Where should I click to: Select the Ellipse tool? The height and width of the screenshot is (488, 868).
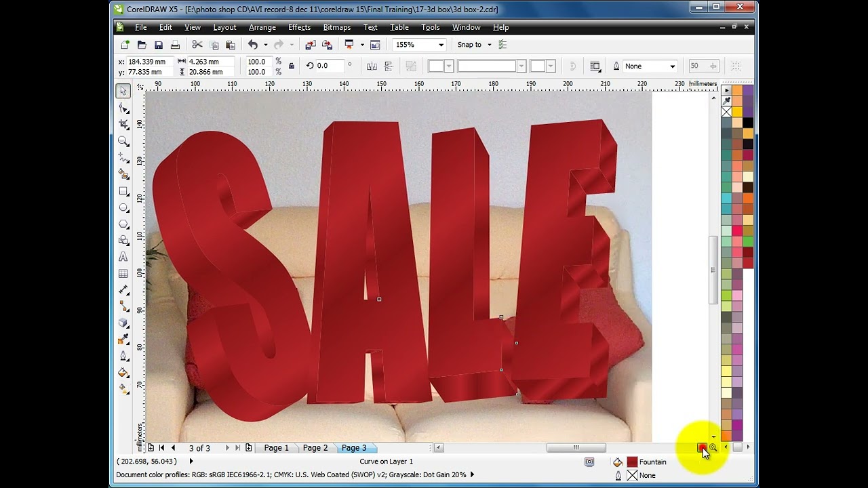(x=123, y=207)
